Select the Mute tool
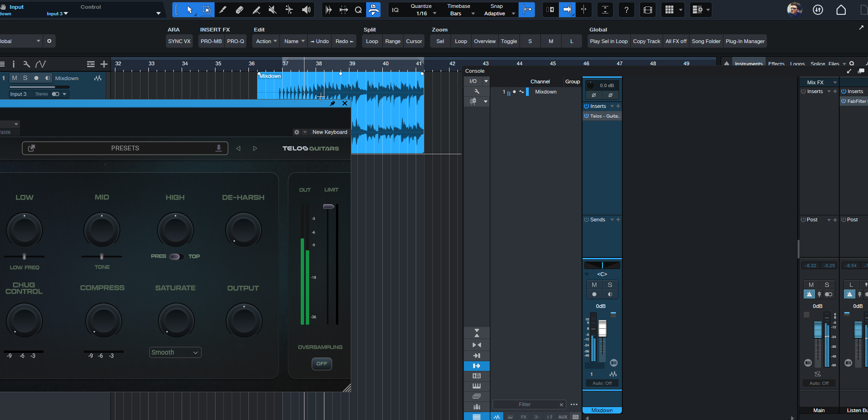This screenshot has width=868, height=420. click(272, 10)
